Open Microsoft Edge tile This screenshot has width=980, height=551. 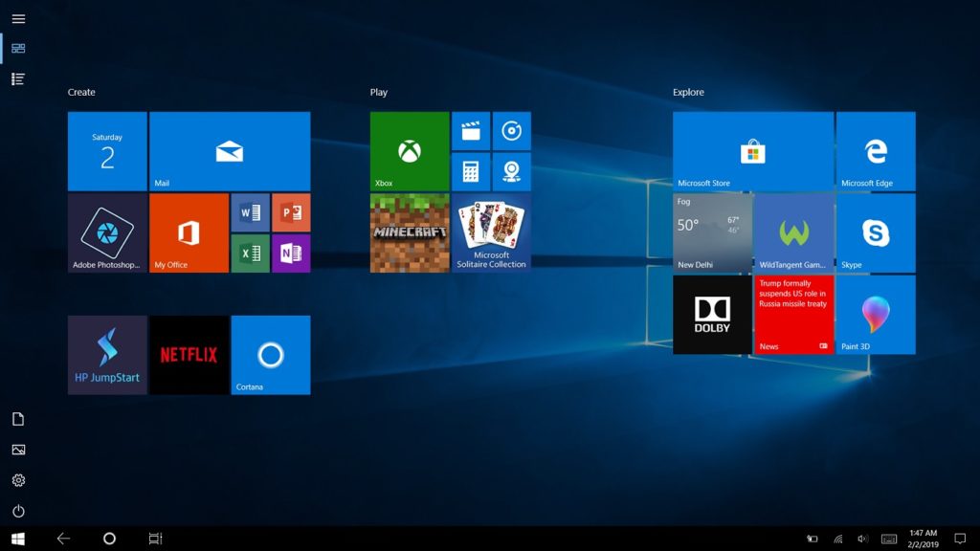pos(876,151)
